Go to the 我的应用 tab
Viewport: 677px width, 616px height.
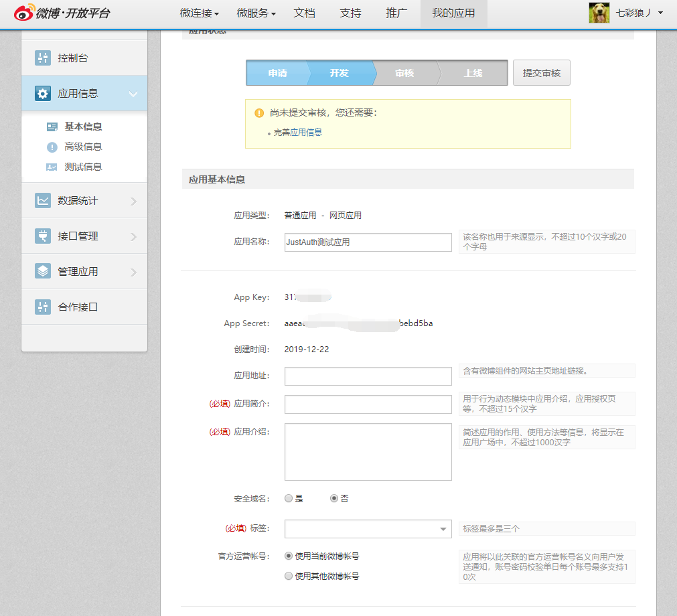click(454, 14)
